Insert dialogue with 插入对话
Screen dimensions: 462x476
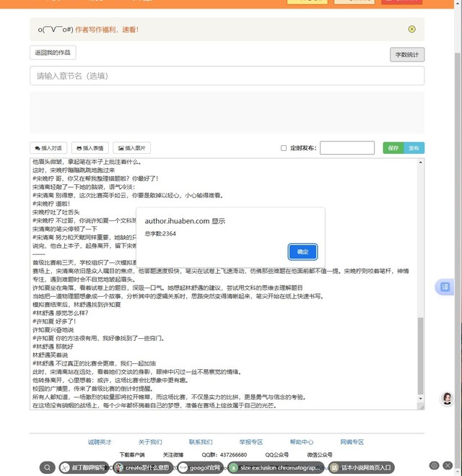(x=48, y=148)
